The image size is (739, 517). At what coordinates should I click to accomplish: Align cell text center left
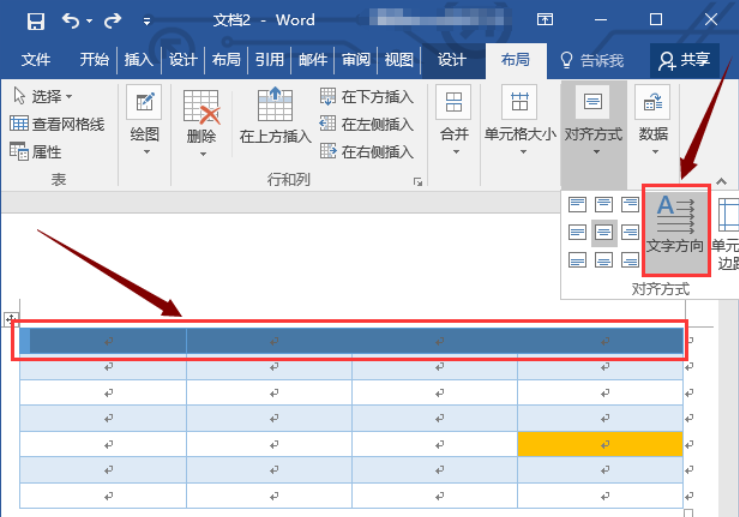pyautogui.click(x=577, y=232)
